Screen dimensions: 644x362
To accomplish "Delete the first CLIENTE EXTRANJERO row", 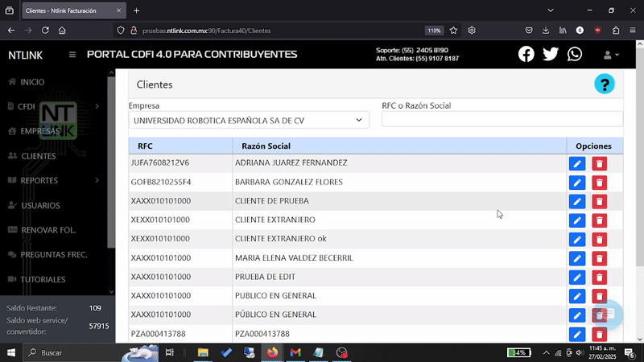I will coord(599,220).
